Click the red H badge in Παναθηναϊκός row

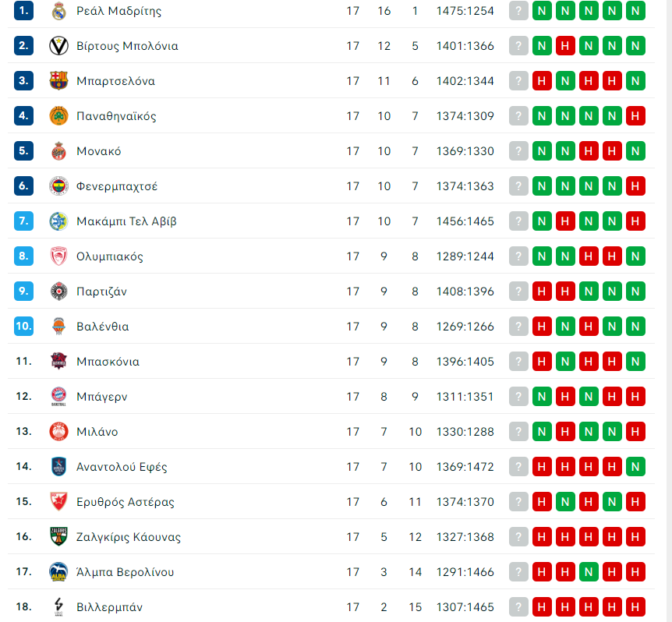coord(635,116)
